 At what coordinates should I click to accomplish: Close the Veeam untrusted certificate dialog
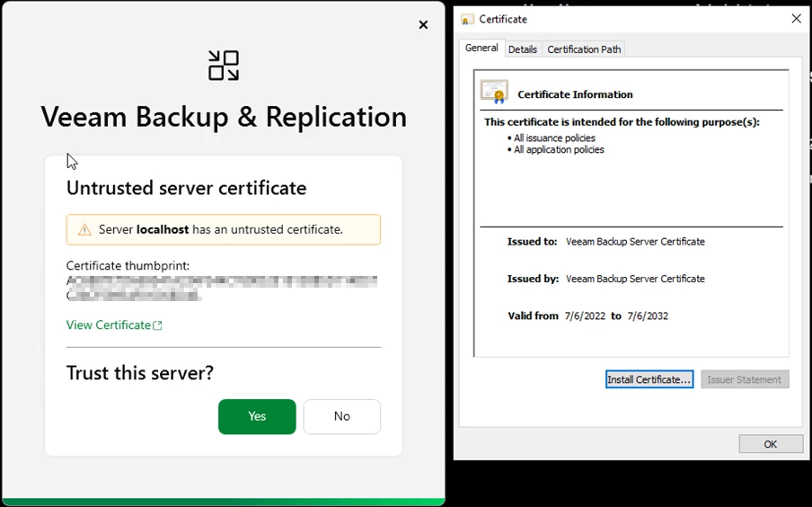pos(423,25)
